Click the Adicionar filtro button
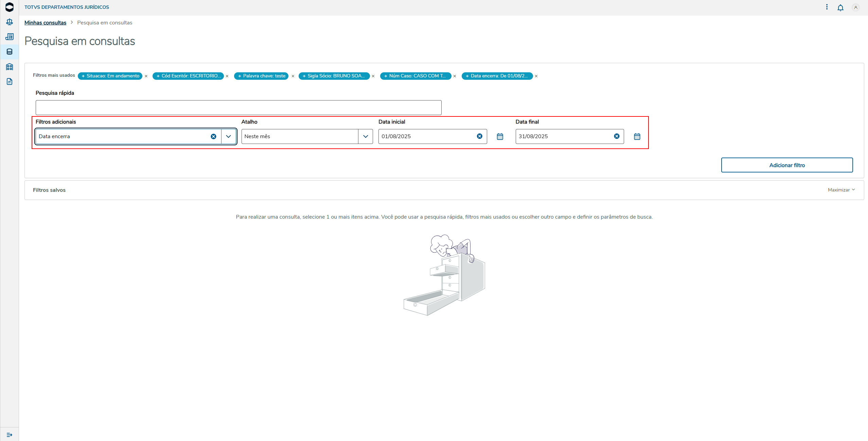 pyautogui.click(x=786, y=165)
